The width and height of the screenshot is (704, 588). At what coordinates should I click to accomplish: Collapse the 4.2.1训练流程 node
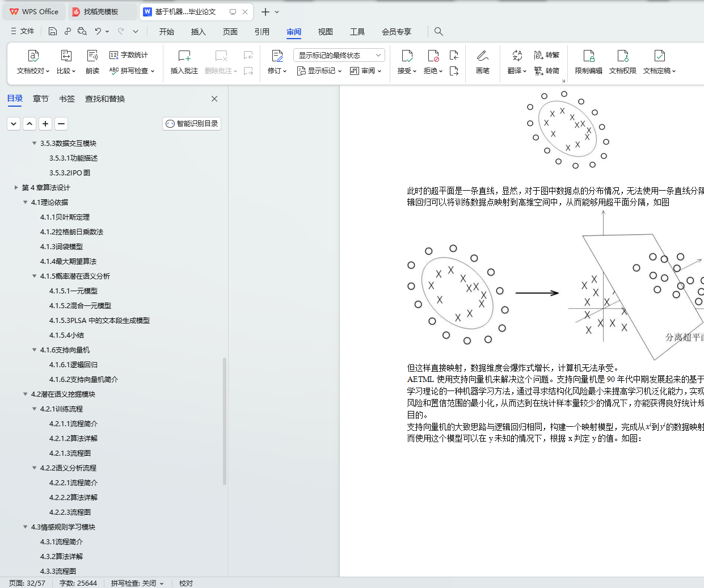[35, 409]
